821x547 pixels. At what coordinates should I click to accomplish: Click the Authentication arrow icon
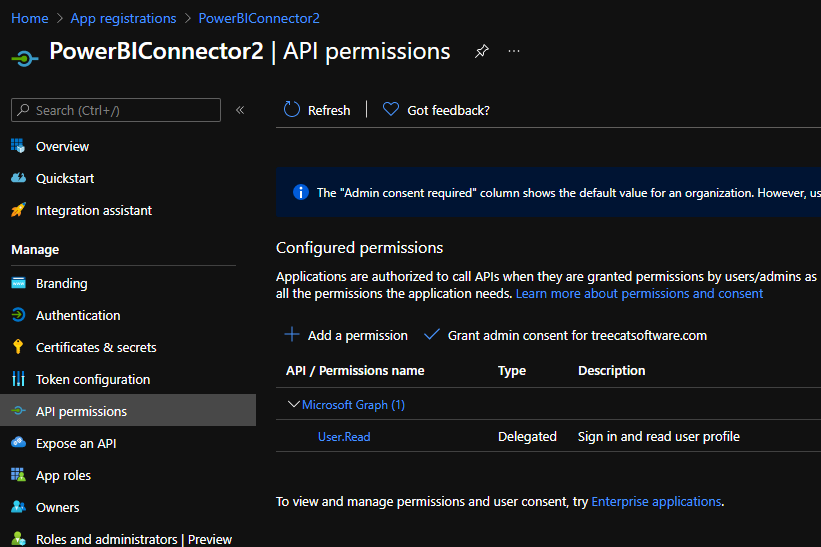[x=18, y=315]
